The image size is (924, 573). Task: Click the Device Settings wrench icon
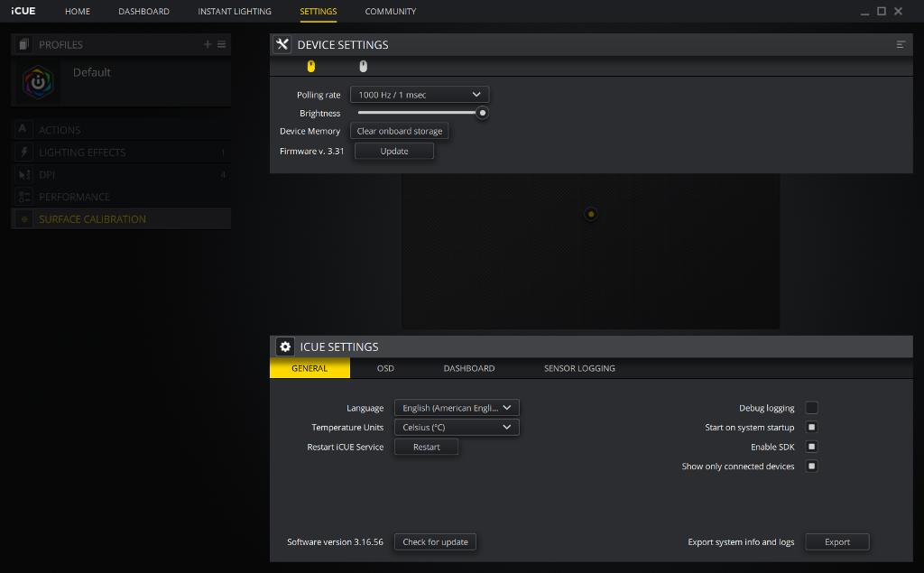282,44
